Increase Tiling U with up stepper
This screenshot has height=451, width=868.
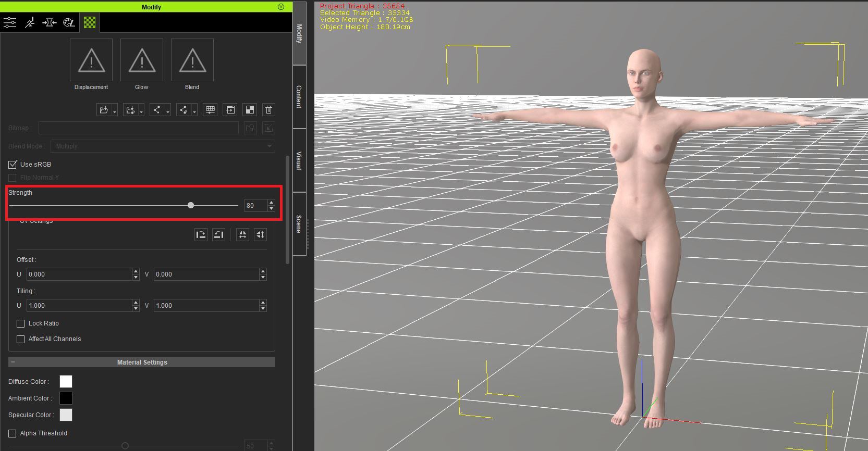coord(136,303)
